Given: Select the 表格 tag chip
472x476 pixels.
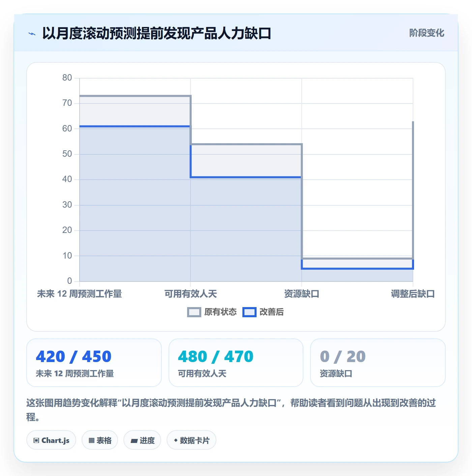Looking at the screenshot, I should click(100, 440).
